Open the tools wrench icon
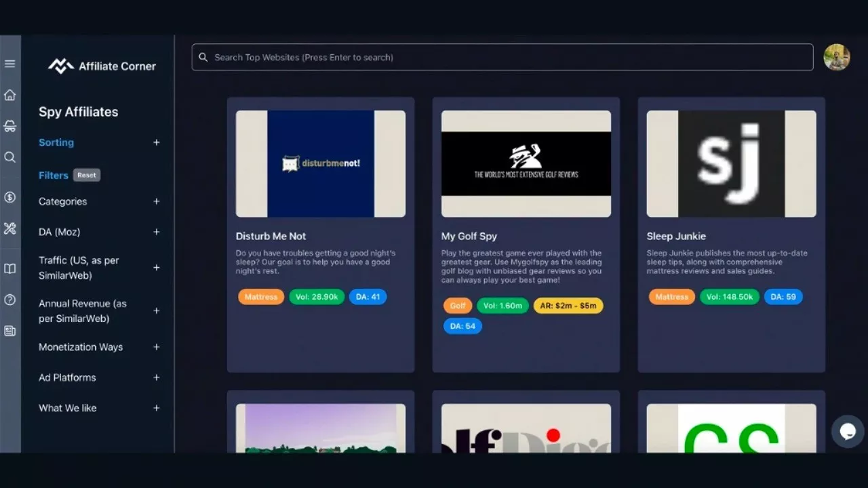 click(x=10, y=228)
